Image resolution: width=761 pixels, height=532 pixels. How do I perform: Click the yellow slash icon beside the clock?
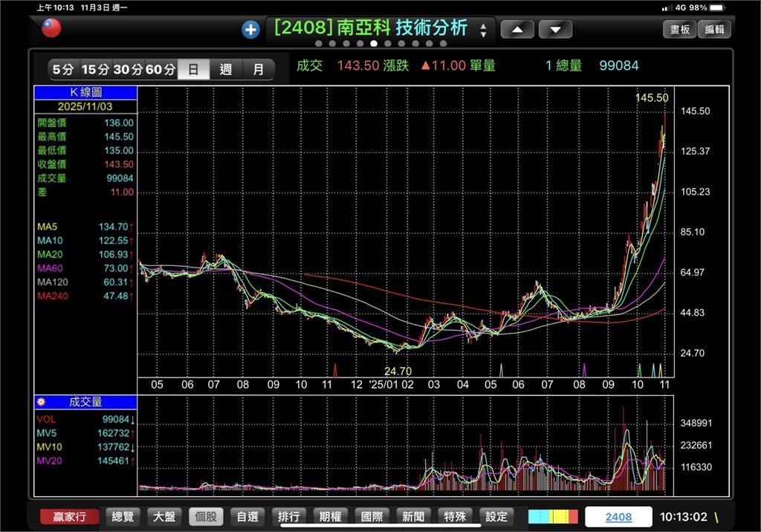coord(716,517)
